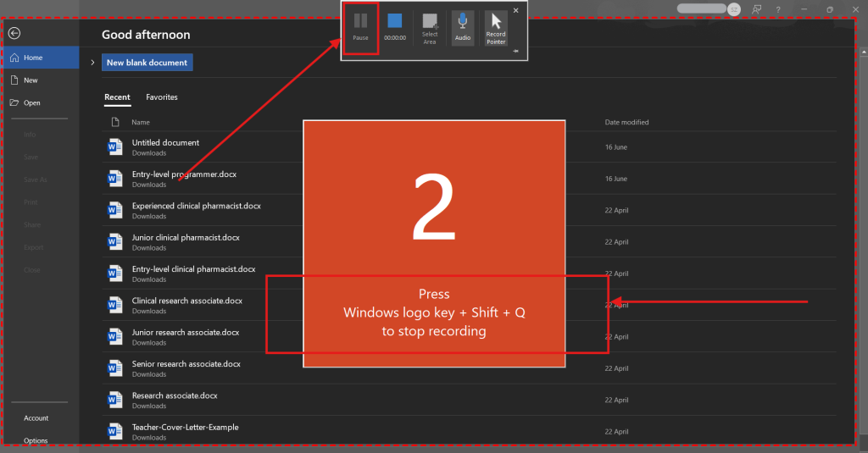Toggle Audio microphone recording
This screenshot has width=868, height=453.
pyautogui.click(x=463, y=28)
